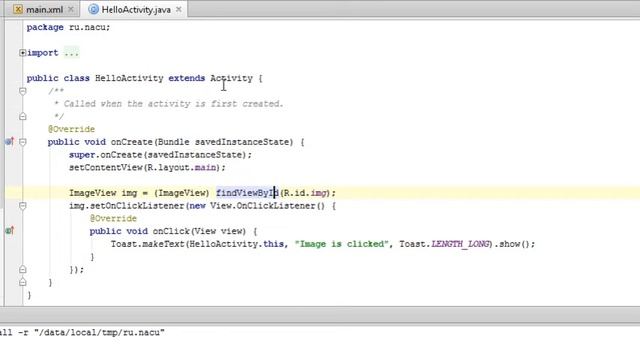The image size is (640, 360).
Task: Switch to the main.xml tab
Action: pos(44,9)
